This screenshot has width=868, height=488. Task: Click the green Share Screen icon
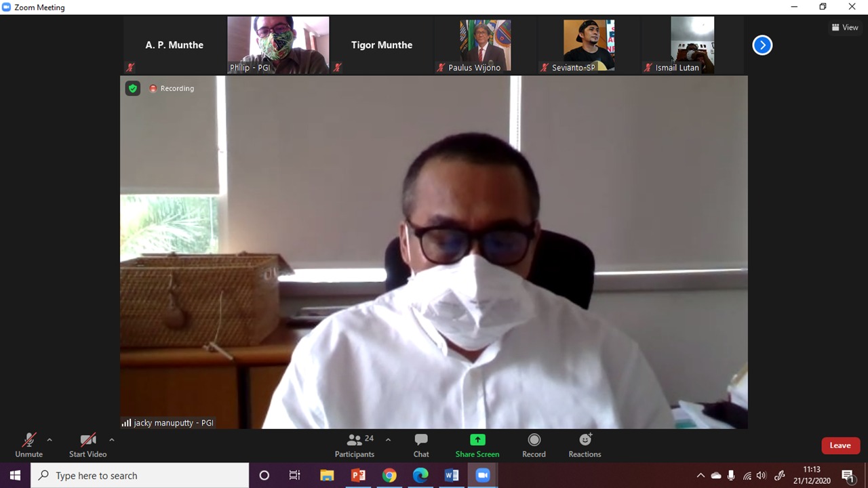(477, 440)
